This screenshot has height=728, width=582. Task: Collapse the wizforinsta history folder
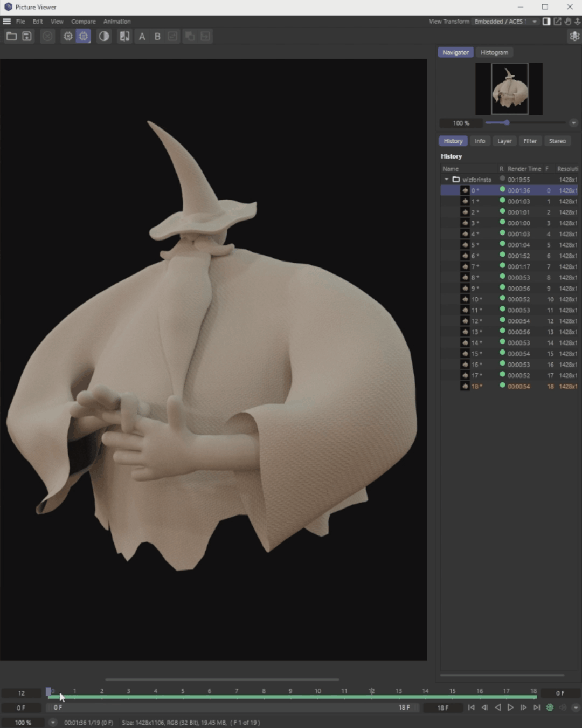coord(446,179)
